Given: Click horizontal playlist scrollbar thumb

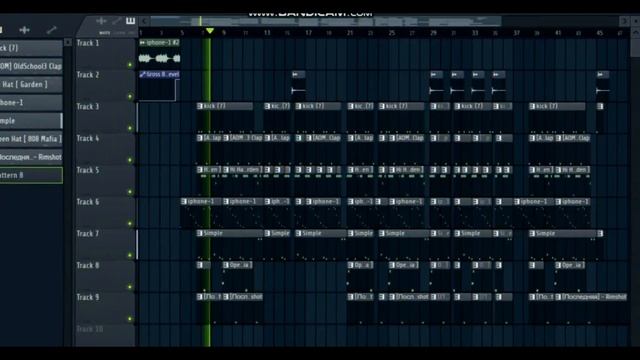Looking at the screenshot, I should pos(326,21).
